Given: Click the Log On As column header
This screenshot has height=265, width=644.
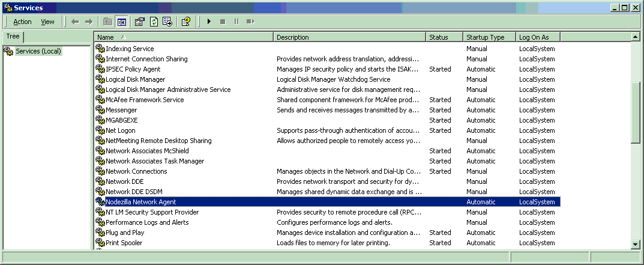Looking at the screenshot, I should [x=538, y=37].
